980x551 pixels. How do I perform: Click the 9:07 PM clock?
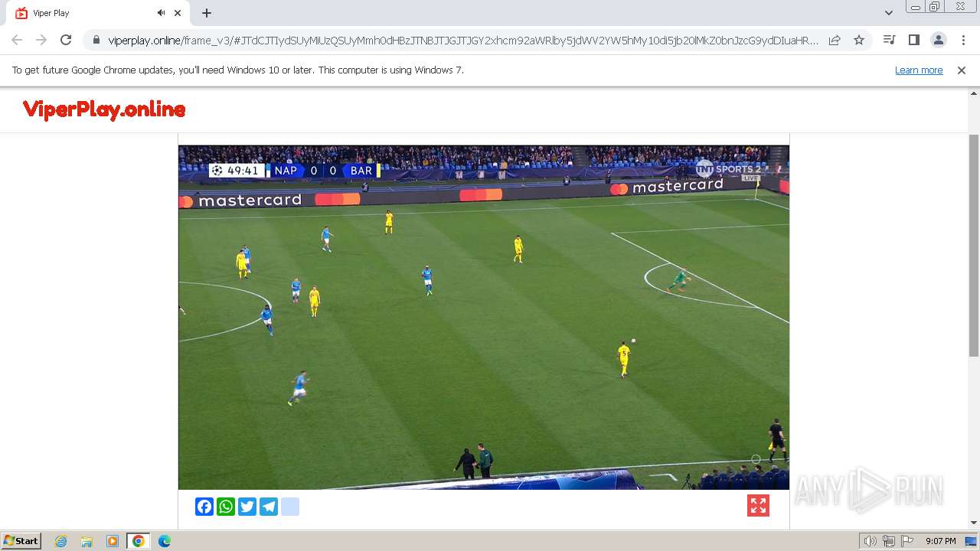coord(940,541)
